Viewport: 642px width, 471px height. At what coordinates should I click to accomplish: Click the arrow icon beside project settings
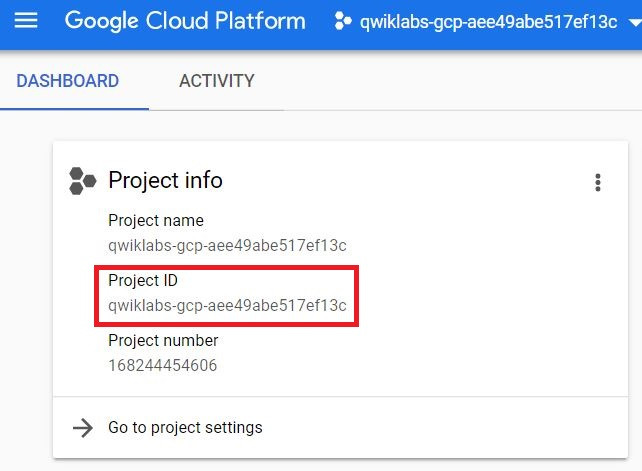tap(82, 428)
